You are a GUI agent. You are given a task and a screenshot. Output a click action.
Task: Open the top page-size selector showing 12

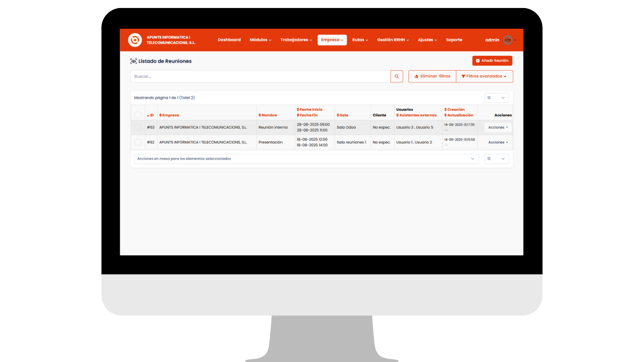click(496, 98)
